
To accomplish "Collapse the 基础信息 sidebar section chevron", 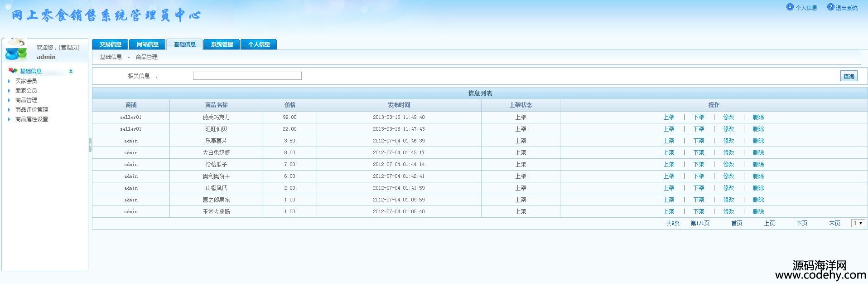I will pyautogui.click(x=71, y=71).
